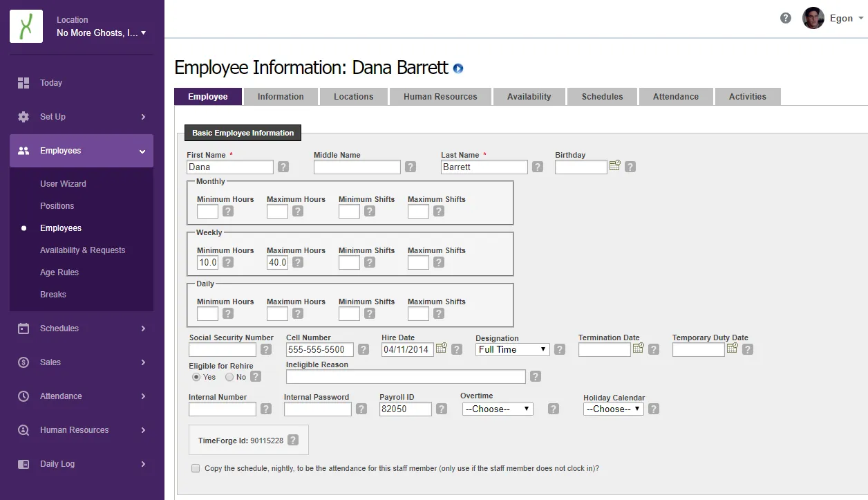Switch to the Attendance tab
The height and width of the screenshot is (500, 868).
tap(676, 97)
